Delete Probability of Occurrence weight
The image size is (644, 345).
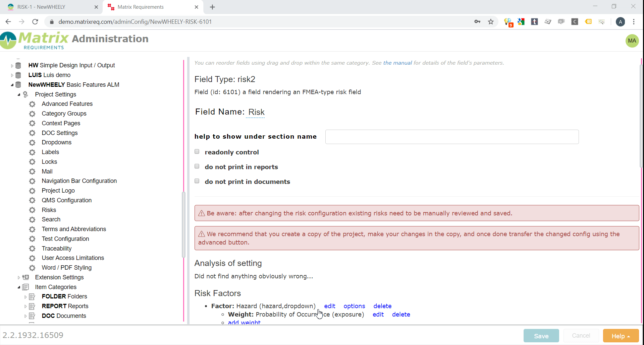click(401, 315)
